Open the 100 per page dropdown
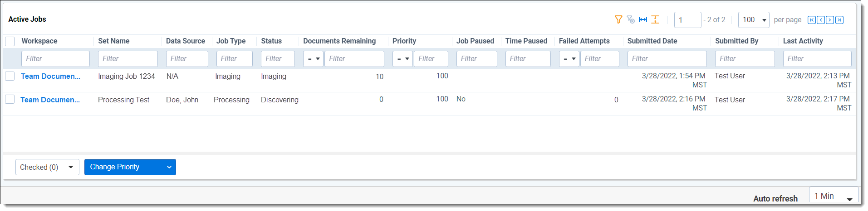Viewport: 868px width, 211px height. (x=754, y=20)
